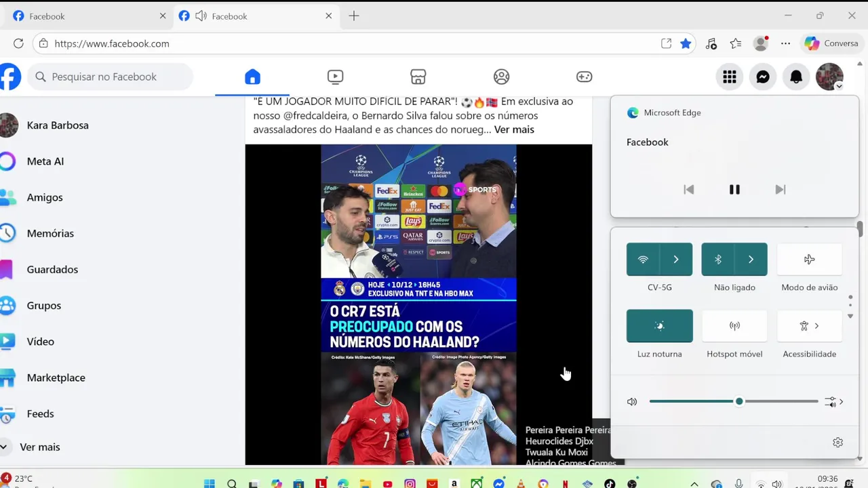Open a new browser tab

(x=354, y=16)
